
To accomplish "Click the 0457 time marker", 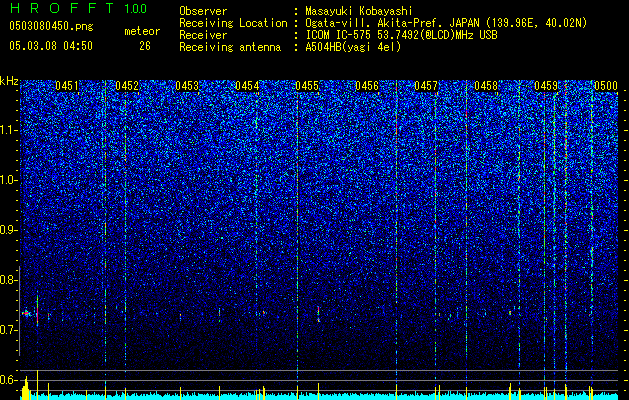I will click(426, 86).
